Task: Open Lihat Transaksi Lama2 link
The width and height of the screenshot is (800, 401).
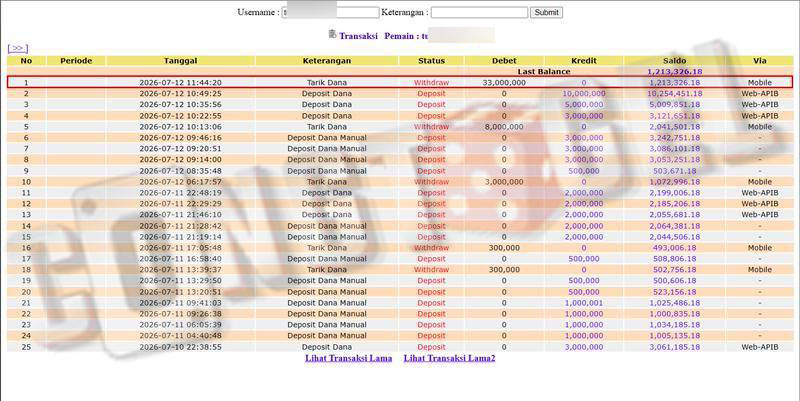Action: [449, 358]
